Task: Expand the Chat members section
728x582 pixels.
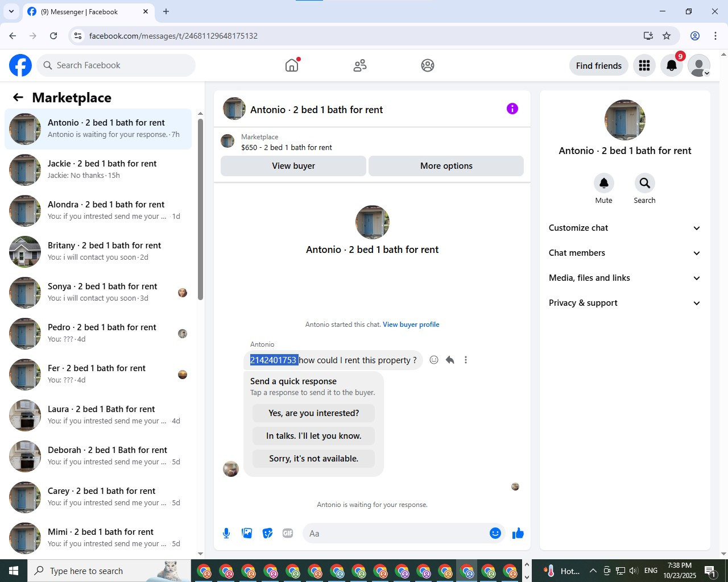Action: [x=624, y=253]
